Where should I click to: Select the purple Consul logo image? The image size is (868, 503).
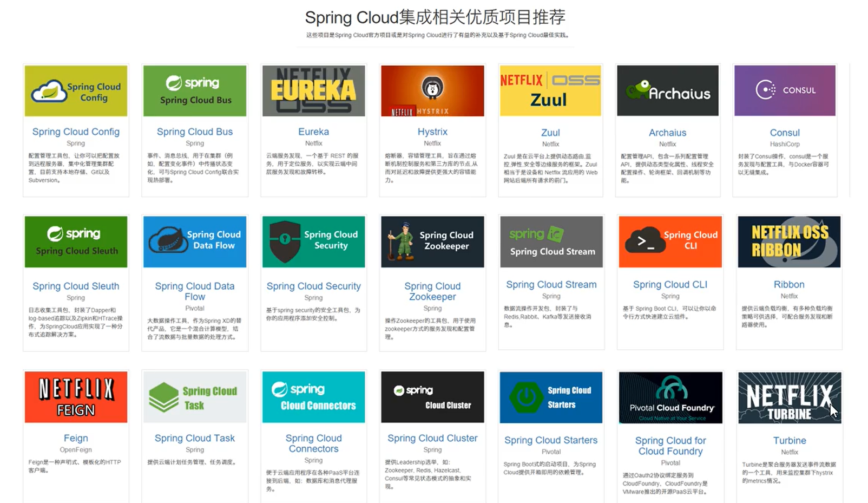[785, 91]
